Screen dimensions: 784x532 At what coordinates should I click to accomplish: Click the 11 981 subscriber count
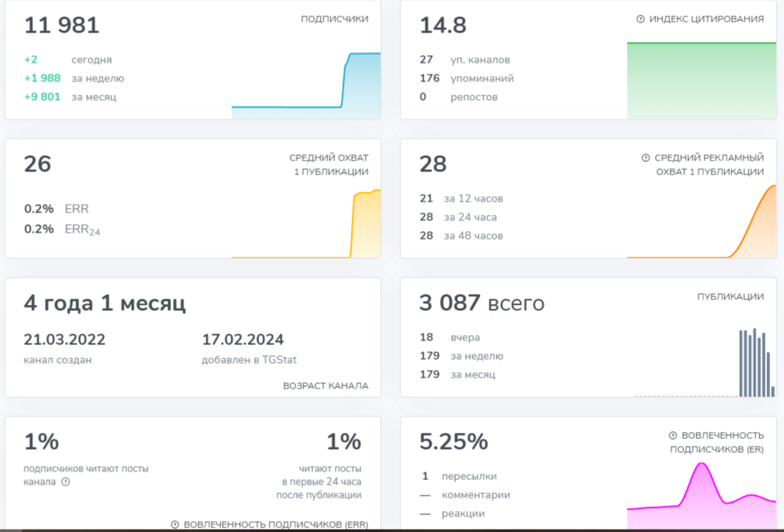(x=62, y=26)
